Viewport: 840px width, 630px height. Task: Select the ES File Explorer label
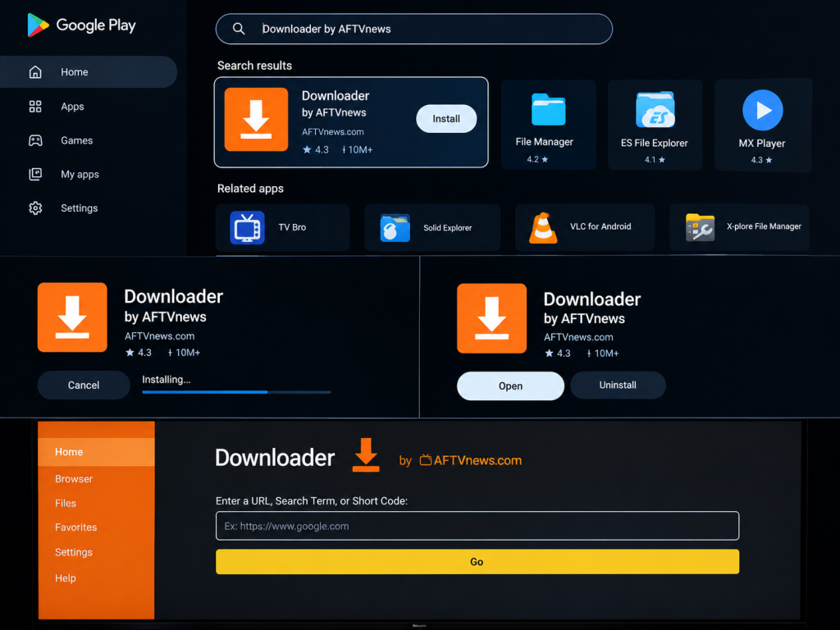(x=654, y=143)
